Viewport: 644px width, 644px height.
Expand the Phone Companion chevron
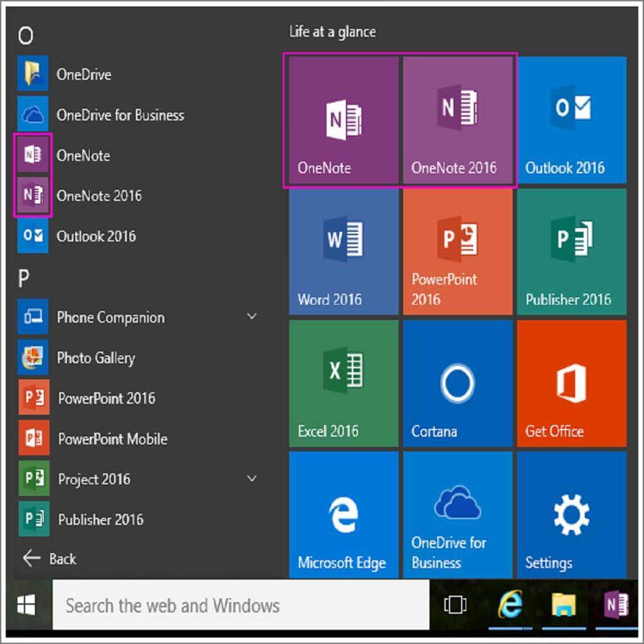coord(252,316)
